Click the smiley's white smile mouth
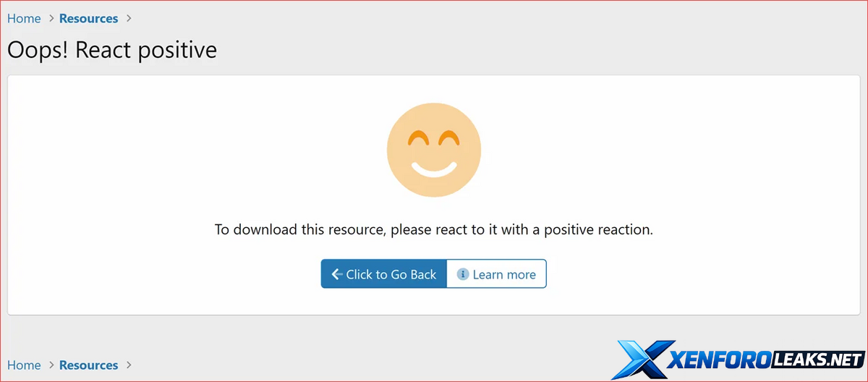Screen dimensions: 868x382 [x=434, y=170]
